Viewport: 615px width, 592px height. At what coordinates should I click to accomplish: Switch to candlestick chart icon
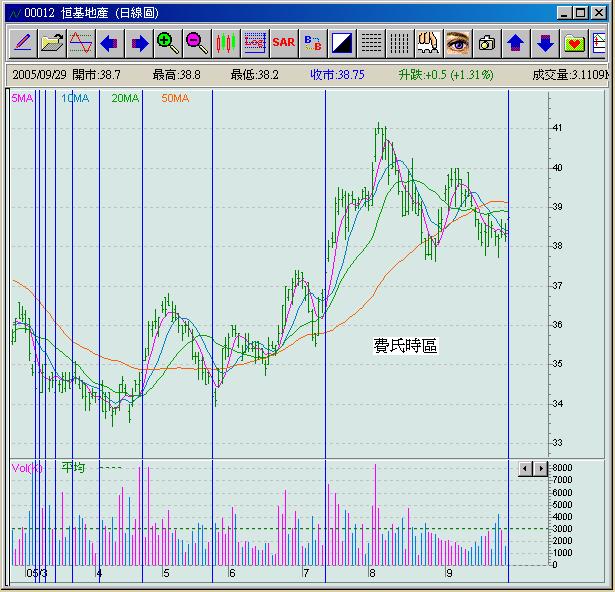click(x=226, y=43)
